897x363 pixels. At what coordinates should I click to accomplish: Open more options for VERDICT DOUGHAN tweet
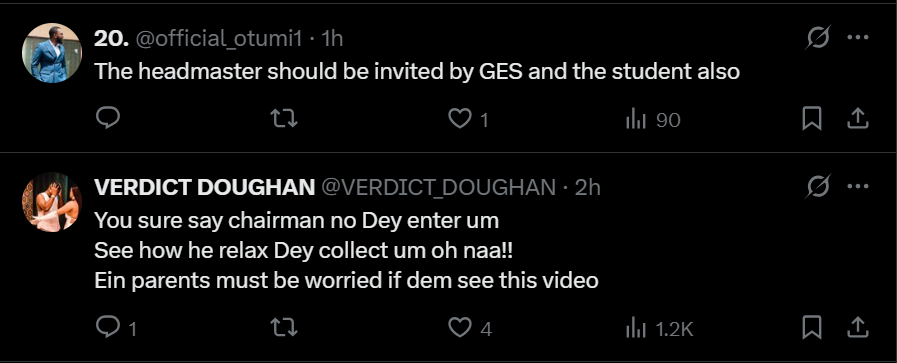pos(858,187)
